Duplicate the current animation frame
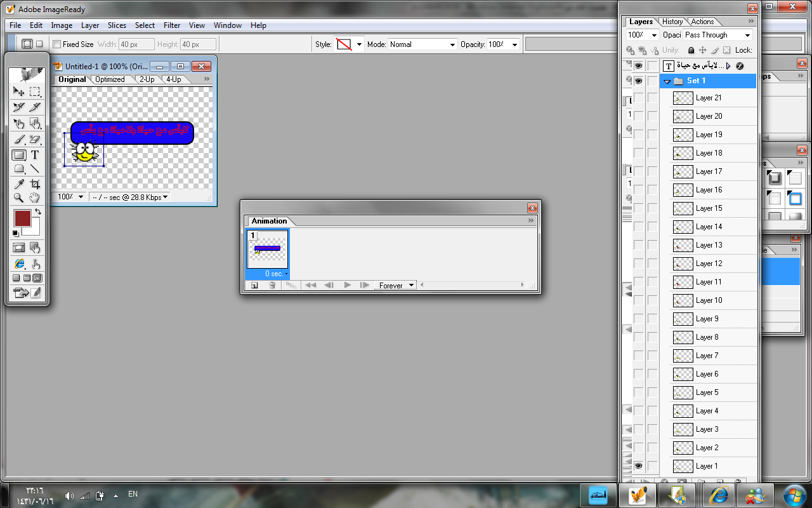Screen dimensions: 812x508 point(254,285)
